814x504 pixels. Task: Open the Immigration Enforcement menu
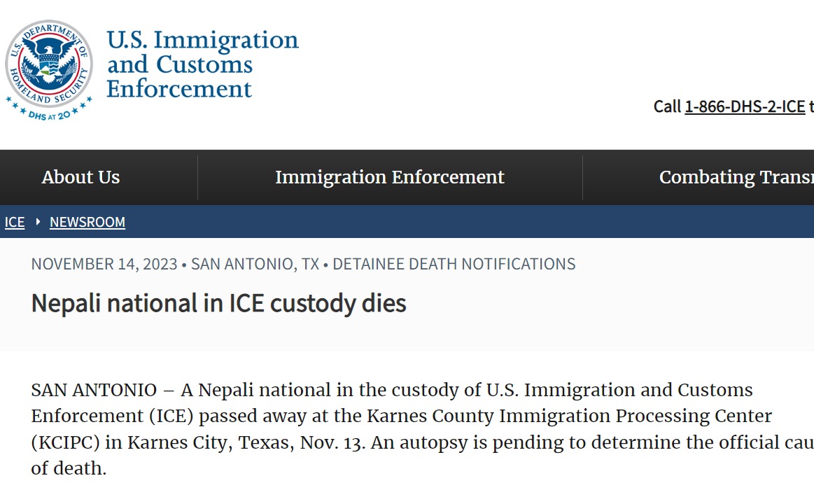[x=389, y=177]
